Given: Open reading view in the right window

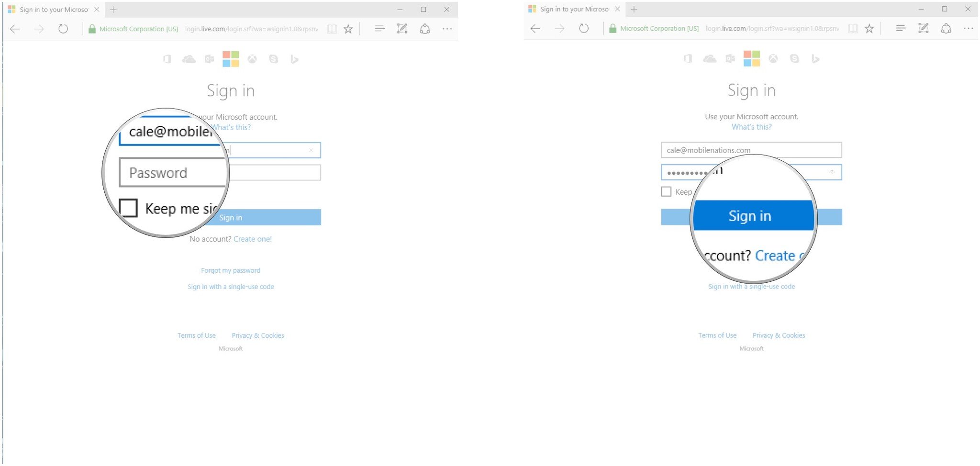Looking at the screenshot, I should [x=853, y=29].
